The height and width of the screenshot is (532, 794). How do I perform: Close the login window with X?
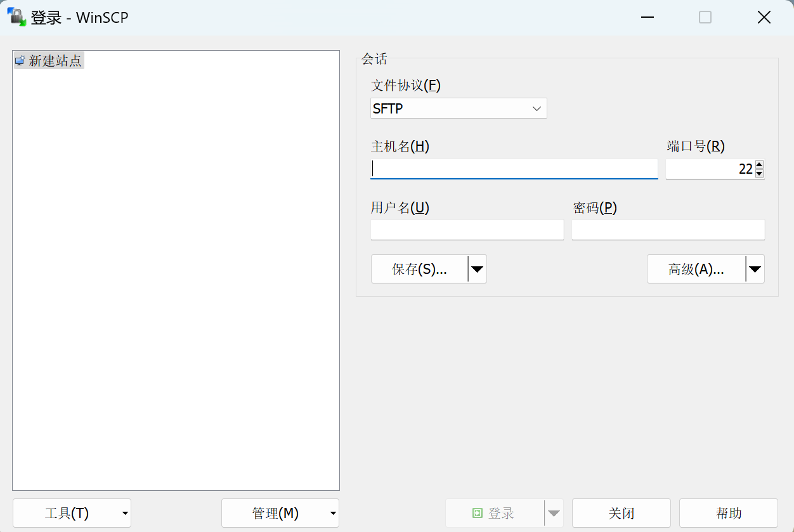point(764,18)
